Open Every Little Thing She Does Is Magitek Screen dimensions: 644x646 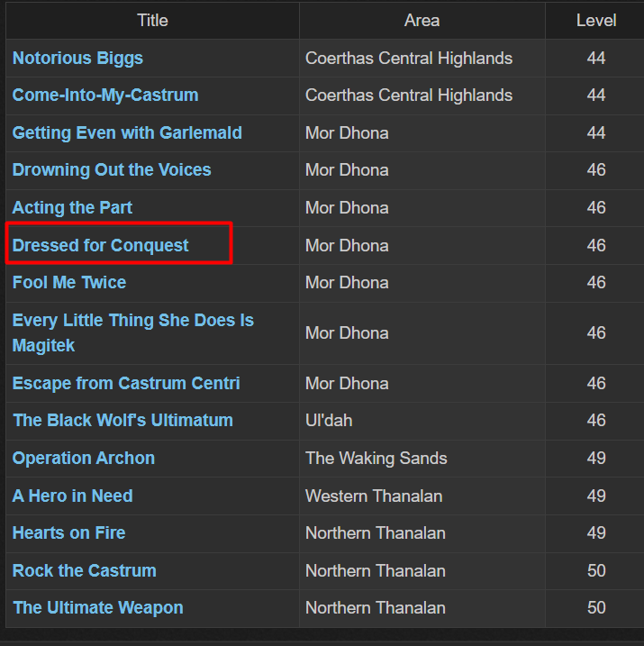point(133,332)
